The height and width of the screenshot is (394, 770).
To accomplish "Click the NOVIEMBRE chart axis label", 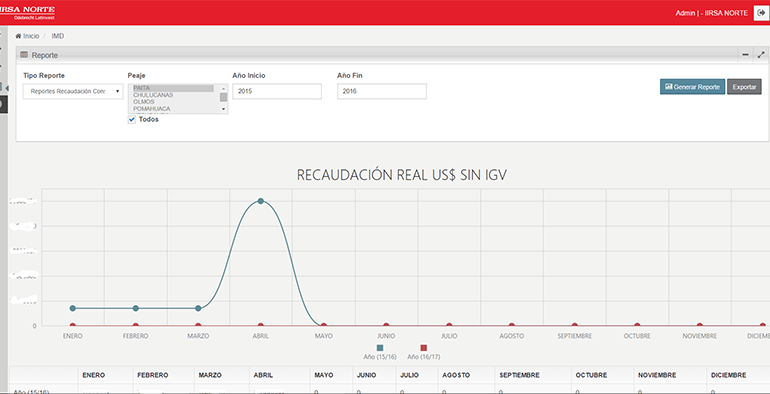I will (x=700, y=336).
